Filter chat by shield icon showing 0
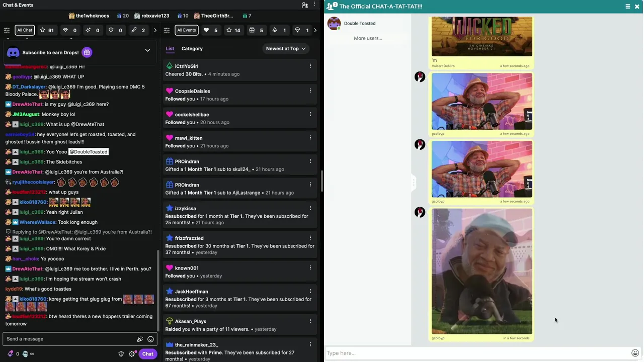 tap(115, 30)
